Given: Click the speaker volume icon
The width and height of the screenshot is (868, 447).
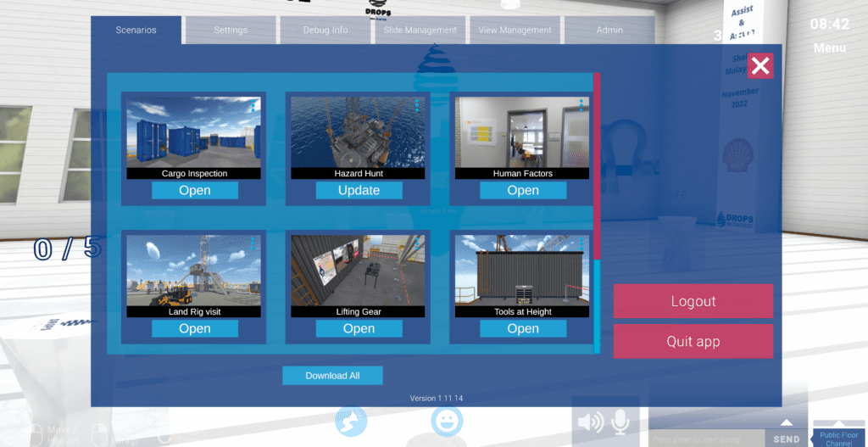Looking at the screenshot, I should coord(590,423).
